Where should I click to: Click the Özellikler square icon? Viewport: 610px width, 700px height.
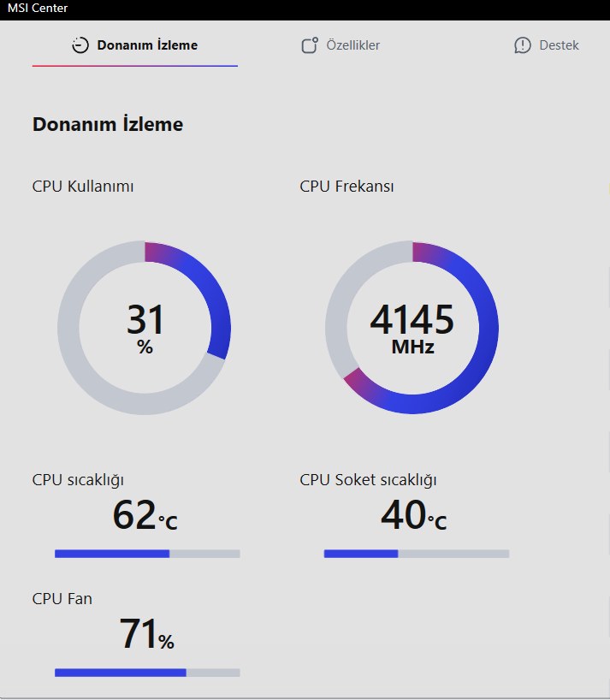pyautogui.click(x=310, y=45)
